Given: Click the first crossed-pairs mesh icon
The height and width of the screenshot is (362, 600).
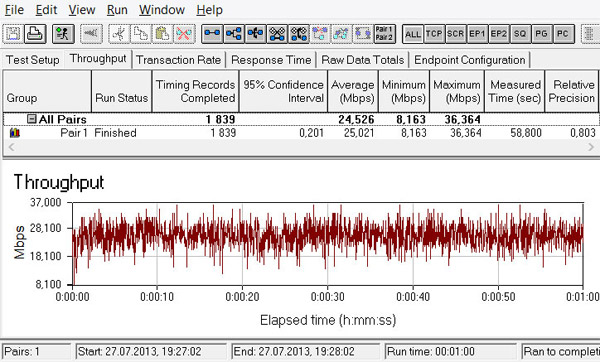Looking at the screenshot, I should point(277,34).
